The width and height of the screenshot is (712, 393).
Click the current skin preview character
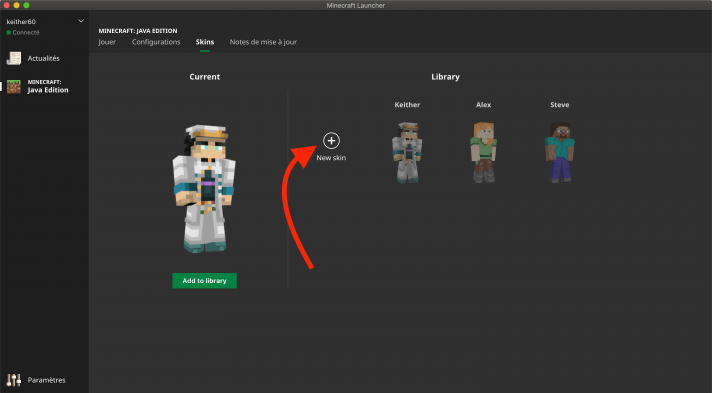204,189
